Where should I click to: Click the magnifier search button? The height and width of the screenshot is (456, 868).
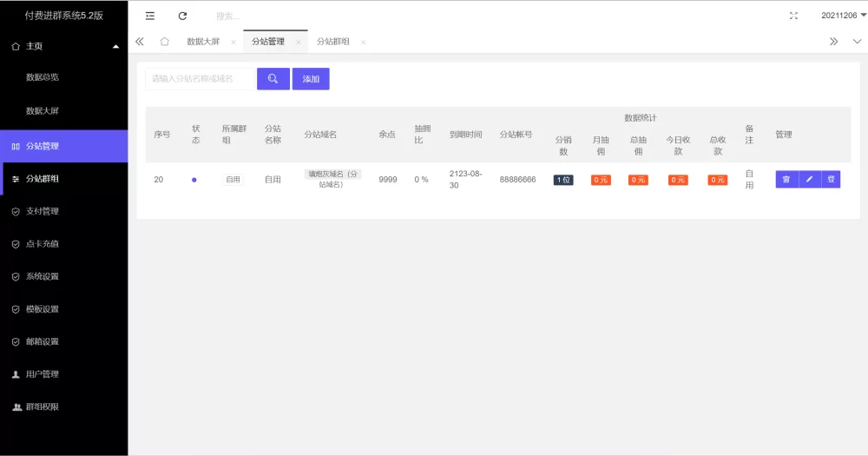click(273, 79)
